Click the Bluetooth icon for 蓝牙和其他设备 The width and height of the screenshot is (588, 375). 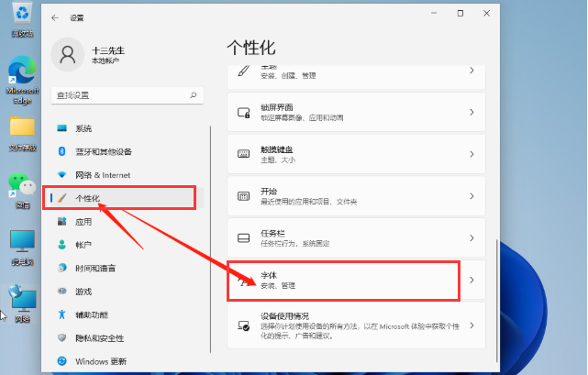(x=62, y=151)
